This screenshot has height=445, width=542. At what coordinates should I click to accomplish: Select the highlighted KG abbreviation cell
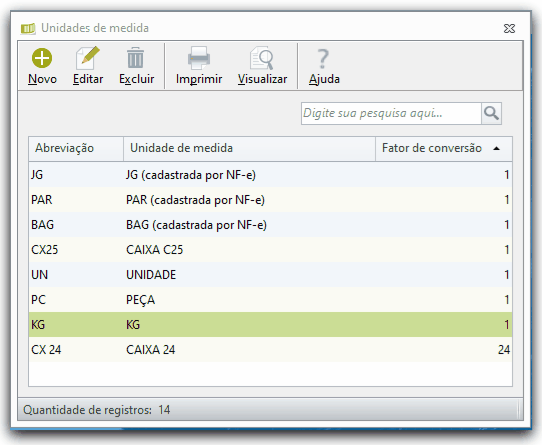click(76, 324)
